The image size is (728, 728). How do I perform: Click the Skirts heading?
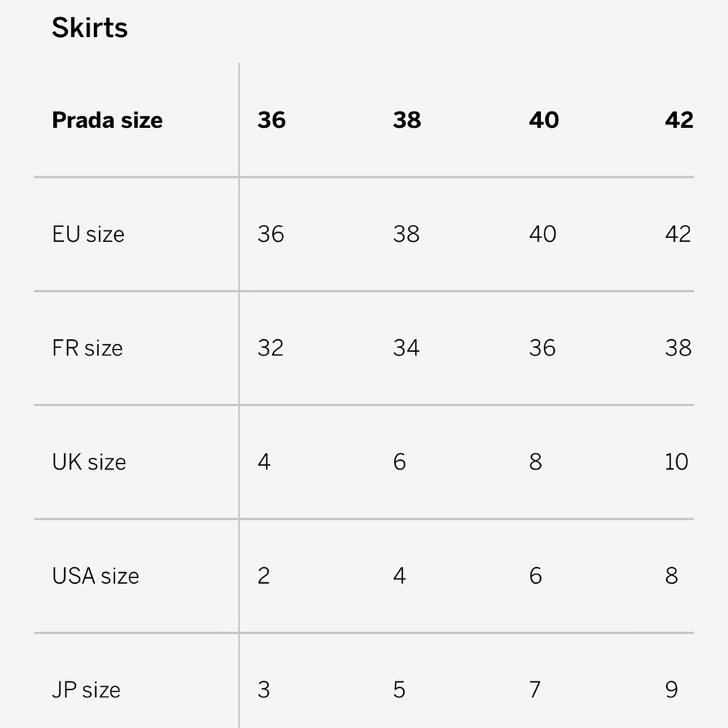click(90, 28)
